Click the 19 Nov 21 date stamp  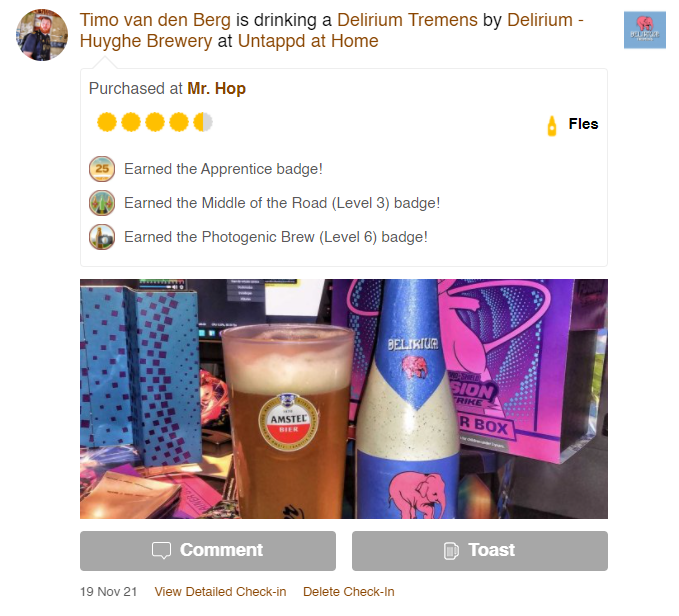pyautogui.click(x=108, y=591)
